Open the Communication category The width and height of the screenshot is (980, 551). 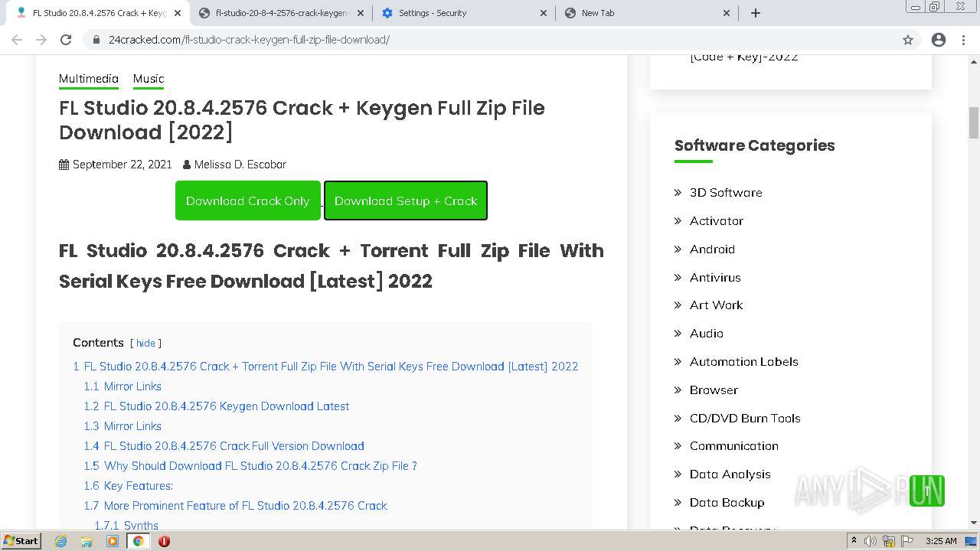[x=734, y=446]
